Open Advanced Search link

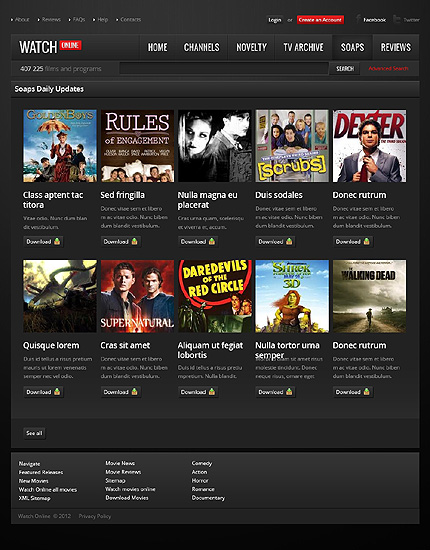(388, 68)
